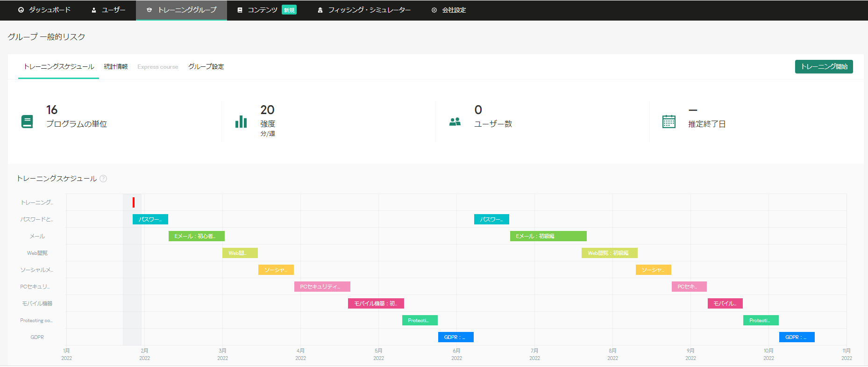This screenshot has width=868, height=367.
Task: Click the トレーニング開始 button
Action: pyautogui.click(x=824, y=66)
